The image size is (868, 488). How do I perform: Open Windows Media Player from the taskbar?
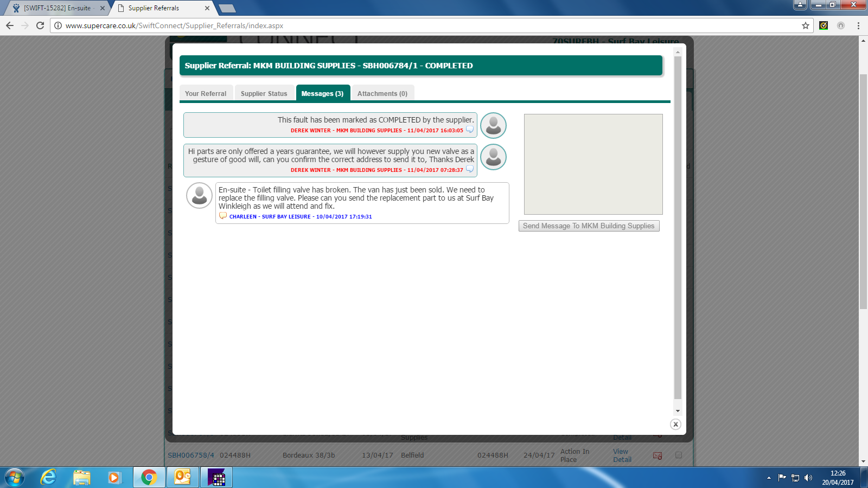pos(114,478)
